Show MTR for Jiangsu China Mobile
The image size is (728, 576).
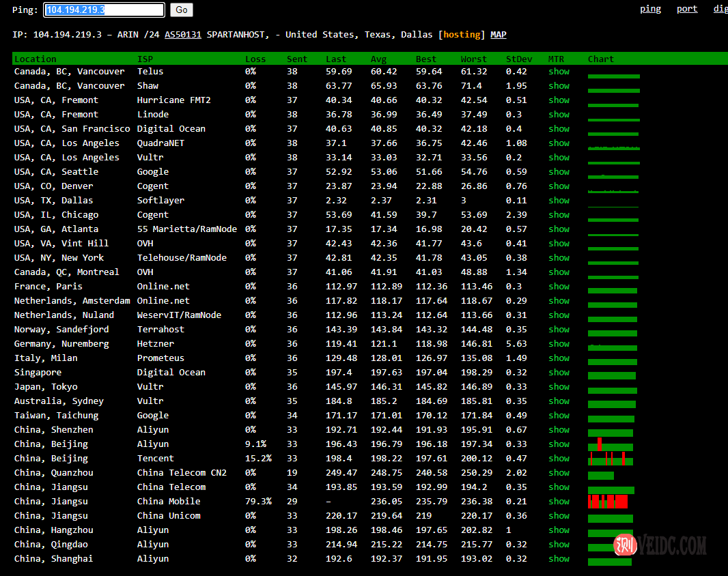[559, 502]
